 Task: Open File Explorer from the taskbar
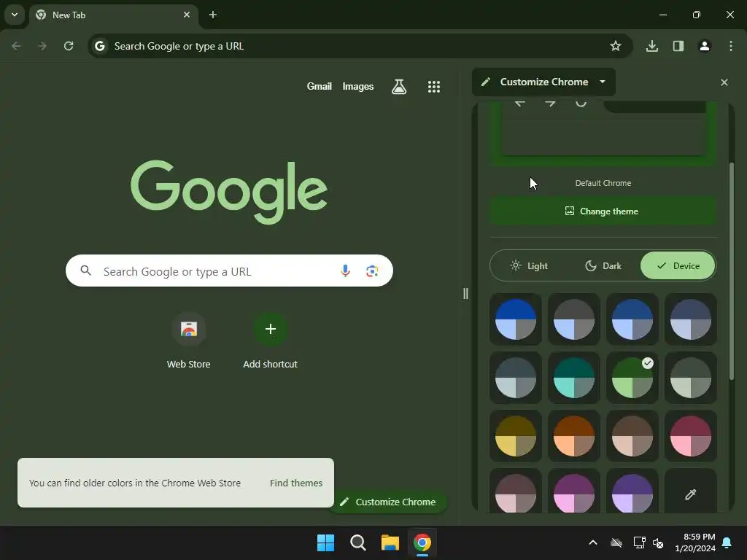click(x=390, y=542)
